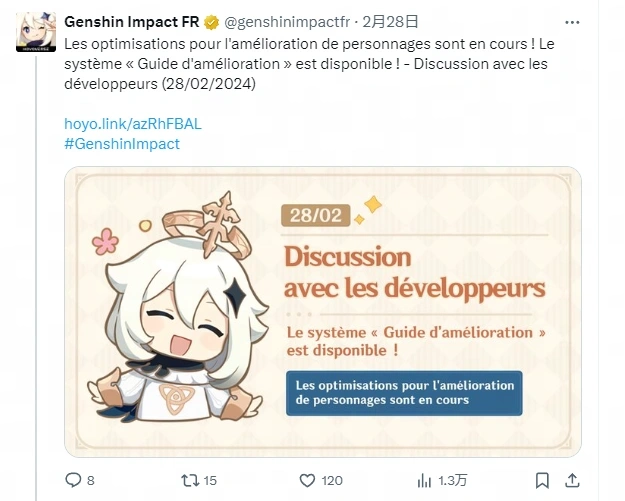Click the tweet text about Guide d'amélioration
The width and height of the screenshot is (625, 501).
(309, 64)
